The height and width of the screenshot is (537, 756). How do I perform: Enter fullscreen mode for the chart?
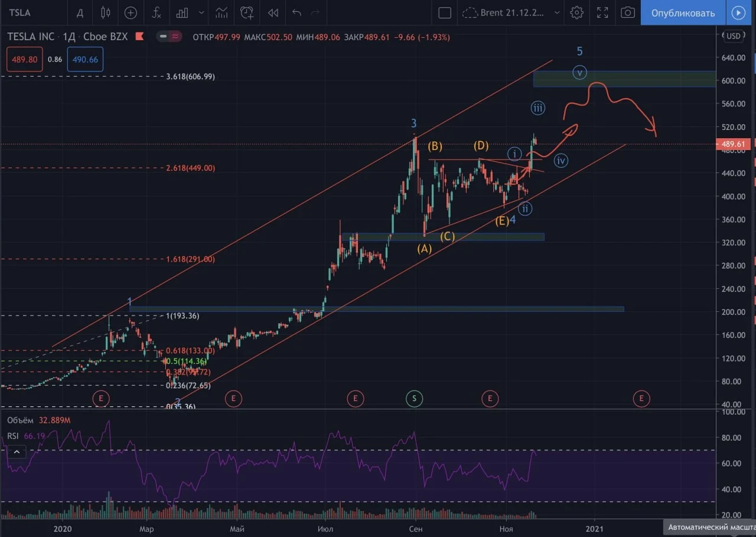tap(602, 12)
